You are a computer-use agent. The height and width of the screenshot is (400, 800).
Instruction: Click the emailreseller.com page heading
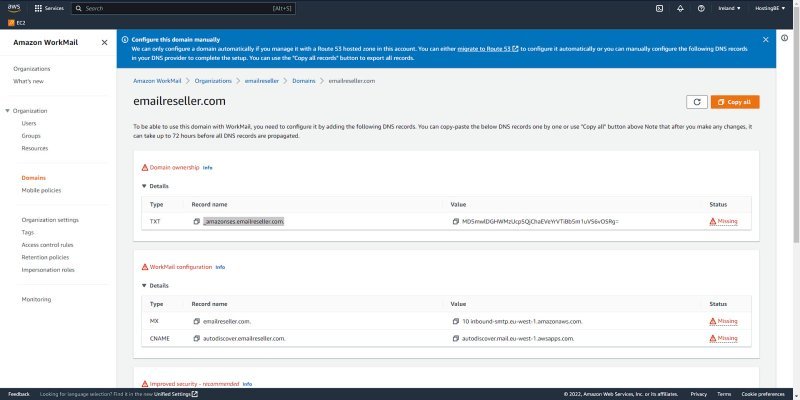coord(179,101)
